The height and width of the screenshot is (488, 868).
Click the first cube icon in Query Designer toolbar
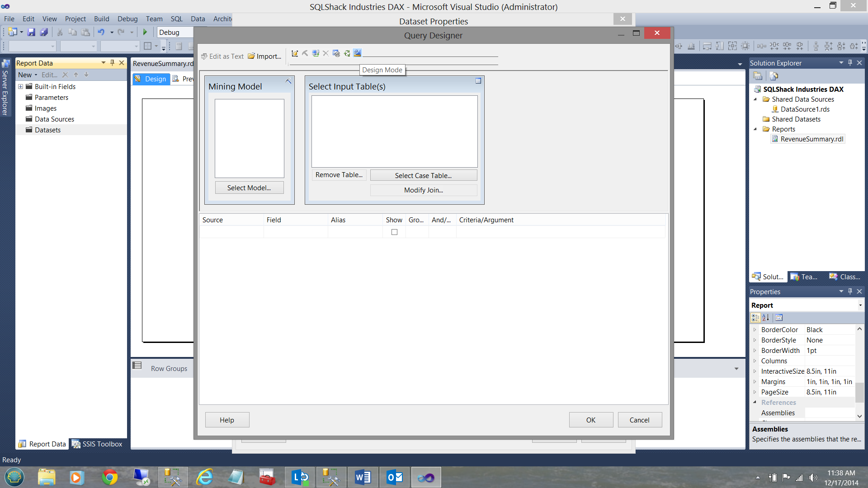click(x=295, y=53)
